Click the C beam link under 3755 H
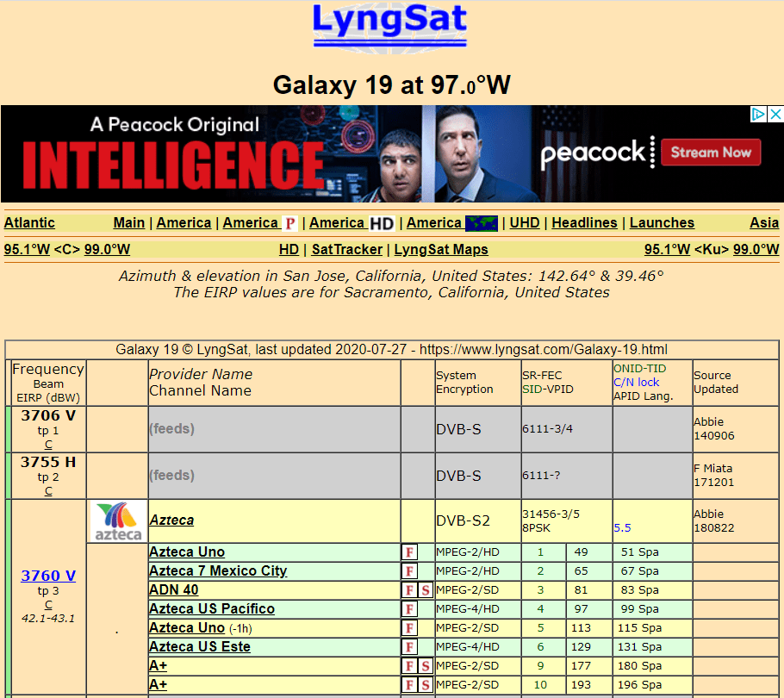The image size is (784, 698). (x=48, y=491)
